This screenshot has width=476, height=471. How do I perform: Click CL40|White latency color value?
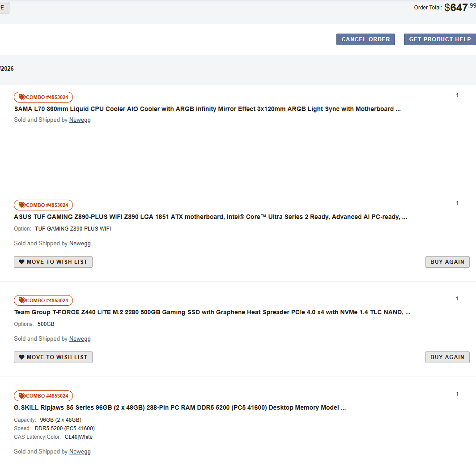[79, 437]
